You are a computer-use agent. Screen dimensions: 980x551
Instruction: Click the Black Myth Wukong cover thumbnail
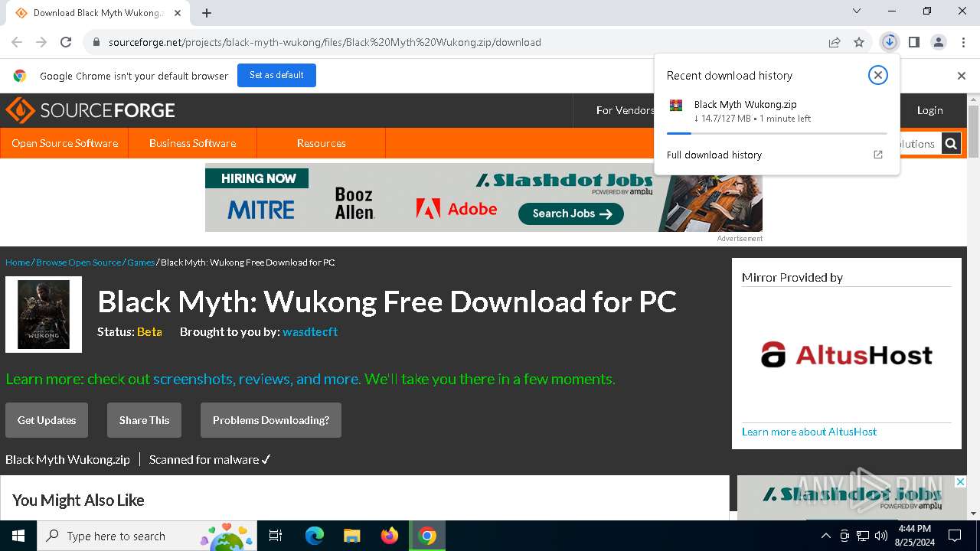point(44,315)
